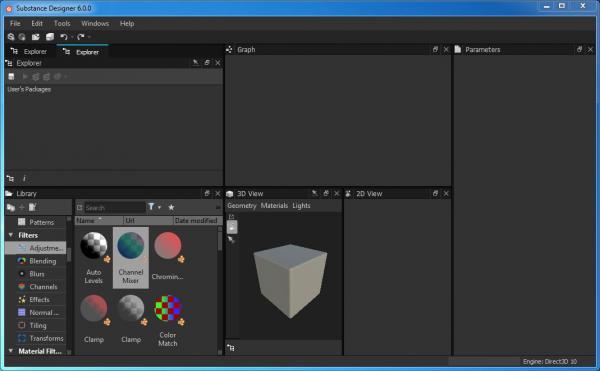The image size is (600, 371).
Task: Open the Help menu
Action: coord(127,23)
